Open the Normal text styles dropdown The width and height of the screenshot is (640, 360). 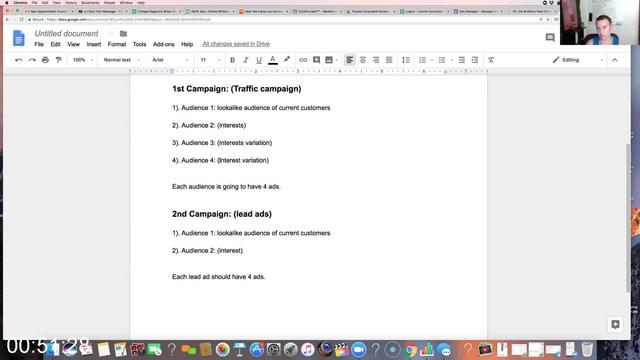tap(122, 60)
